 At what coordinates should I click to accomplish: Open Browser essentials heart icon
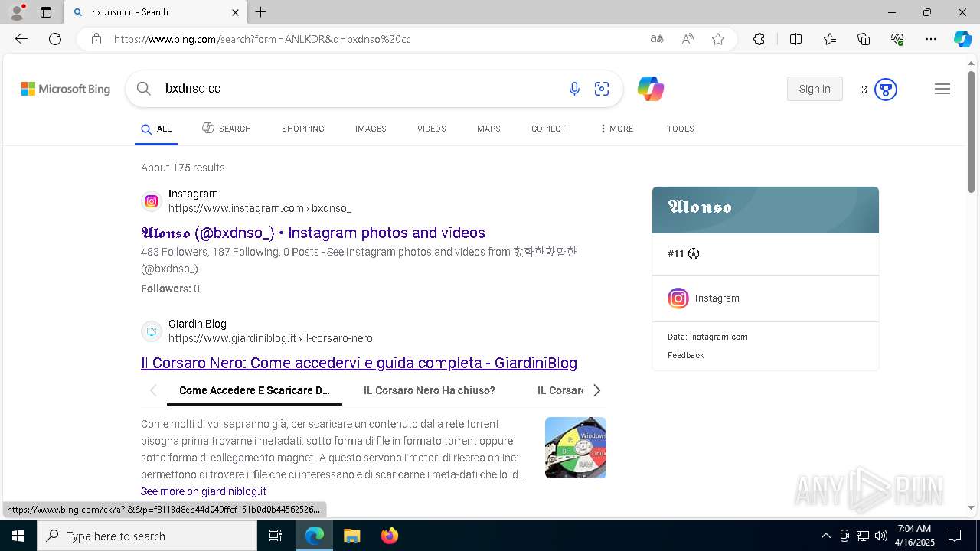pos(897,39)
